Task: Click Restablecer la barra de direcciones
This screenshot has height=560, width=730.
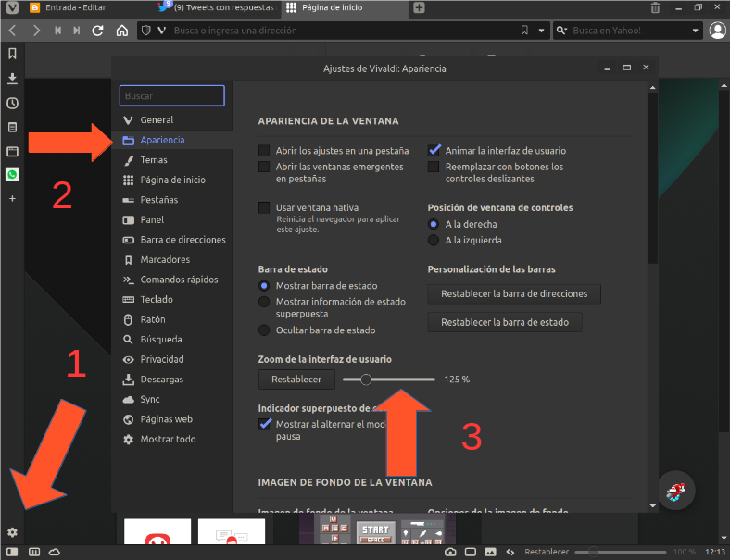Action: pos(514,294)
